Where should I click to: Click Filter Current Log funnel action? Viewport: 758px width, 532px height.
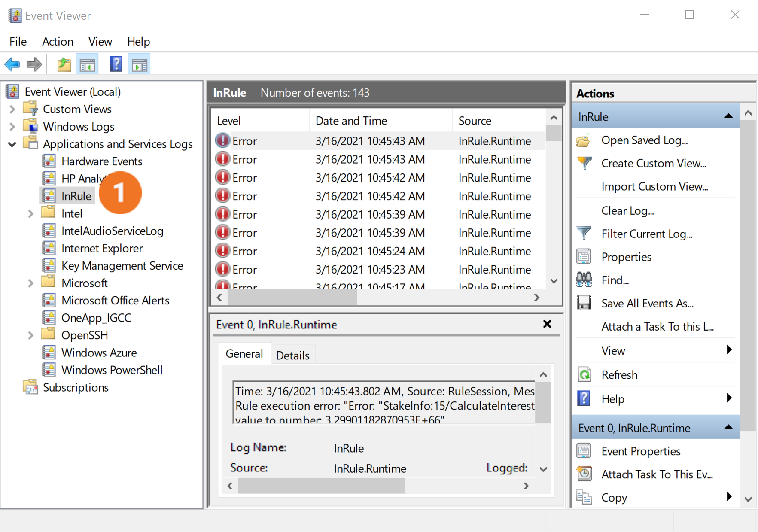coord(646,234)
